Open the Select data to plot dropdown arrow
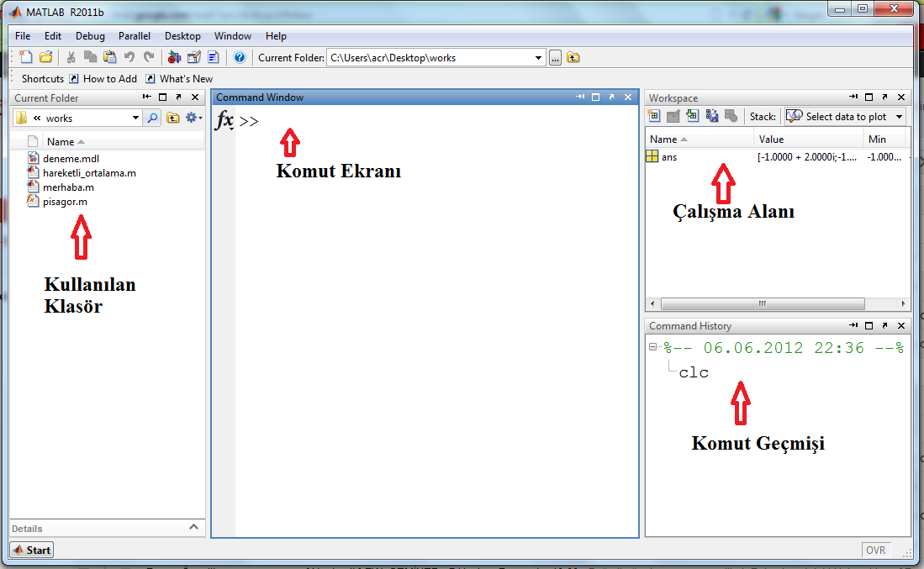Image resolution: width=924 pixels, height=569 pixels. pyautogui.click(x=900, y=117)
